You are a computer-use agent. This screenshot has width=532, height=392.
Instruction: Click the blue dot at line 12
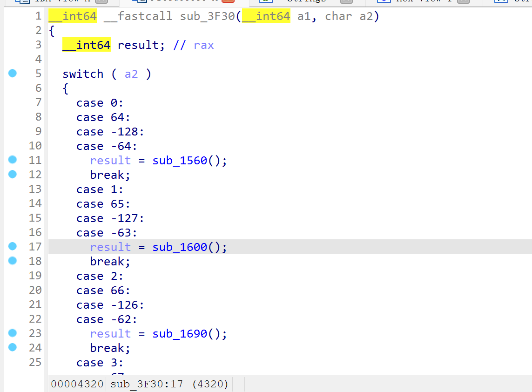(13, 174)
